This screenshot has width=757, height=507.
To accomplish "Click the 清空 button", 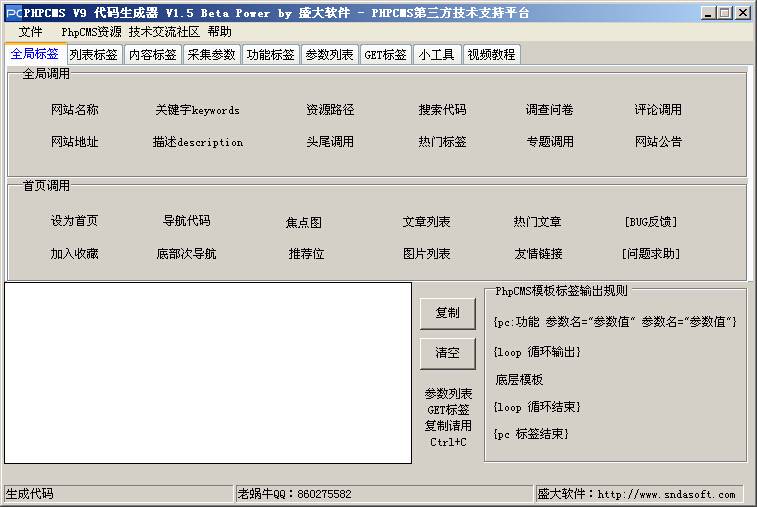I will pos(448,353).
